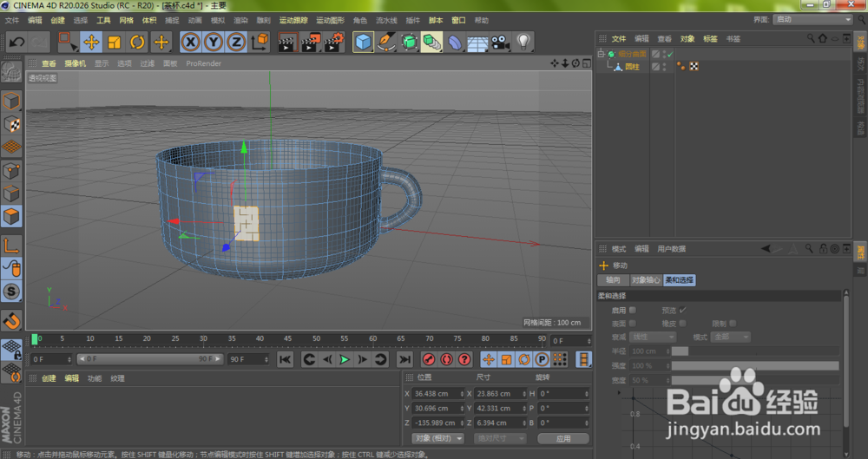Open the spline pen tool
868x459 pixels.
(386, 42)
